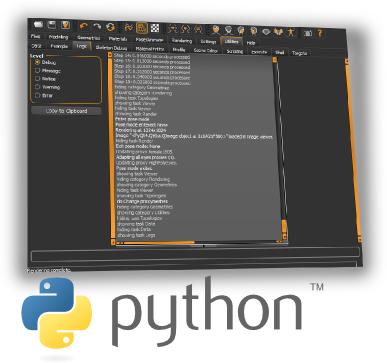Click the log horizontal scrollbar orange thumb
The height and width of the screenshot is (363, 387).
pyautogui.click(x=159, y=243)
